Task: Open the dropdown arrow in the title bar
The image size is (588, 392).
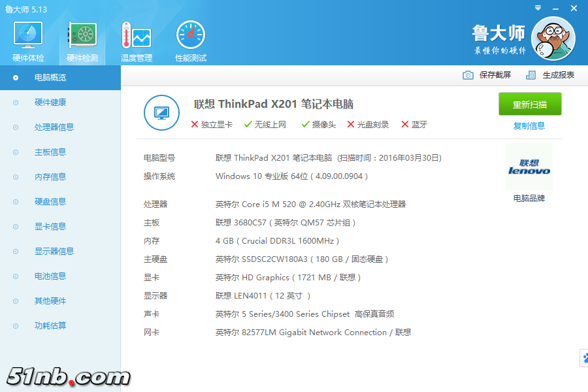Action: pyautogui.click(x=537, y=7)
